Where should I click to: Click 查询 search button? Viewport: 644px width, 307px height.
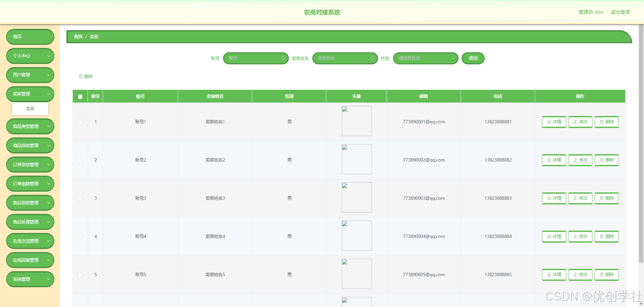473,58
